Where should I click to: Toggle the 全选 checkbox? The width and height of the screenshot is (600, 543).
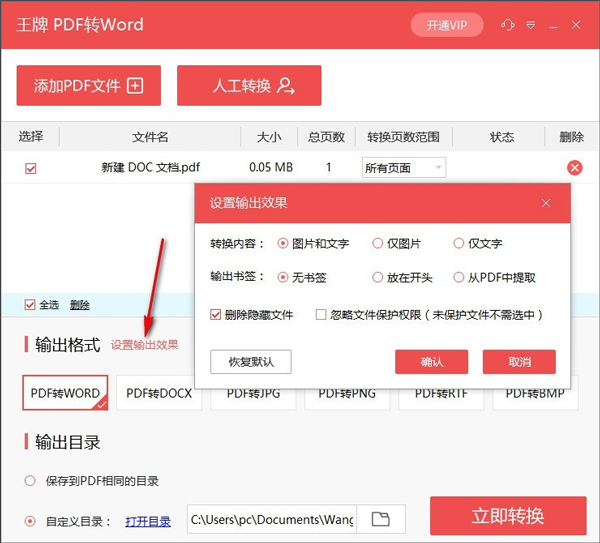point(30,305)
